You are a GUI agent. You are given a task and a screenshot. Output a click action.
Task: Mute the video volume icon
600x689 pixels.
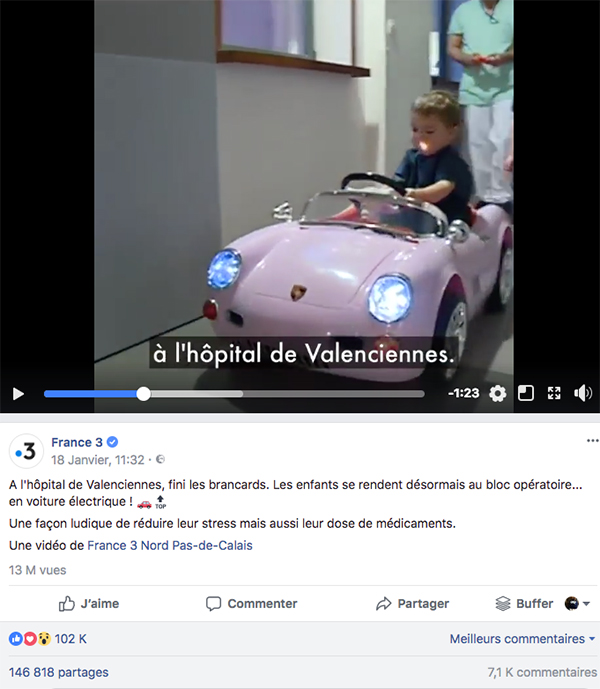click(582, 393)
